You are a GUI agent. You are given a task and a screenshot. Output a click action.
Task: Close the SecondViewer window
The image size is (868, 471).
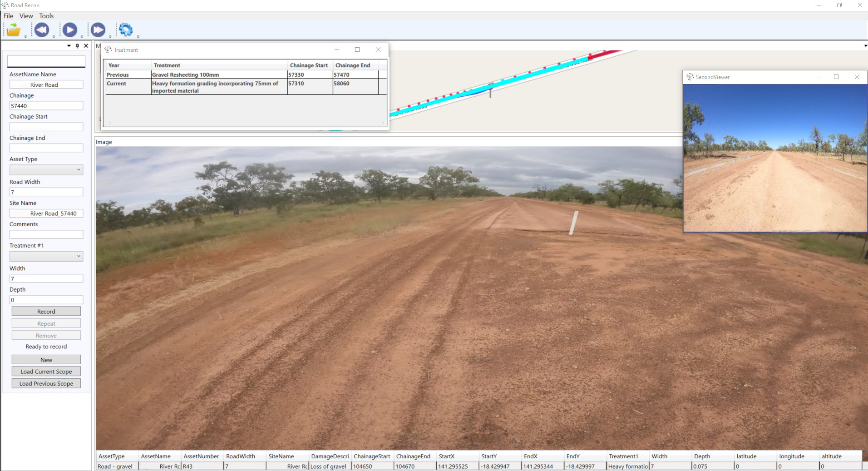857,77
